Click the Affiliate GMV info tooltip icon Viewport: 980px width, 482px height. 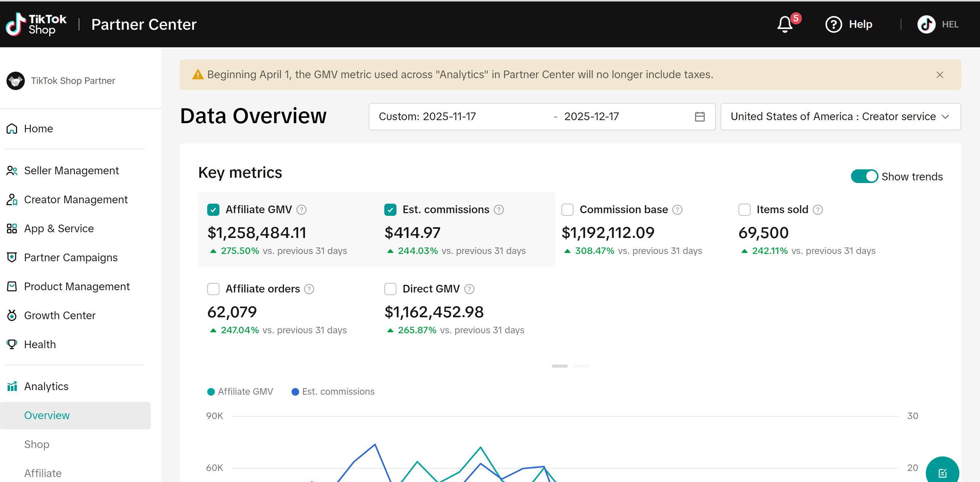point(301,210)
